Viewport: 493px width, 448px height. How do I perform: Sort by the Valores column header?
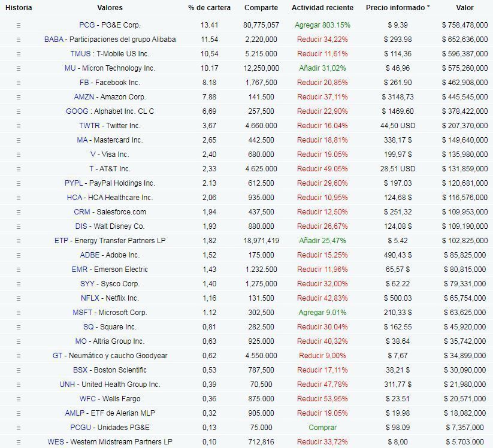[x=110, y=8]
